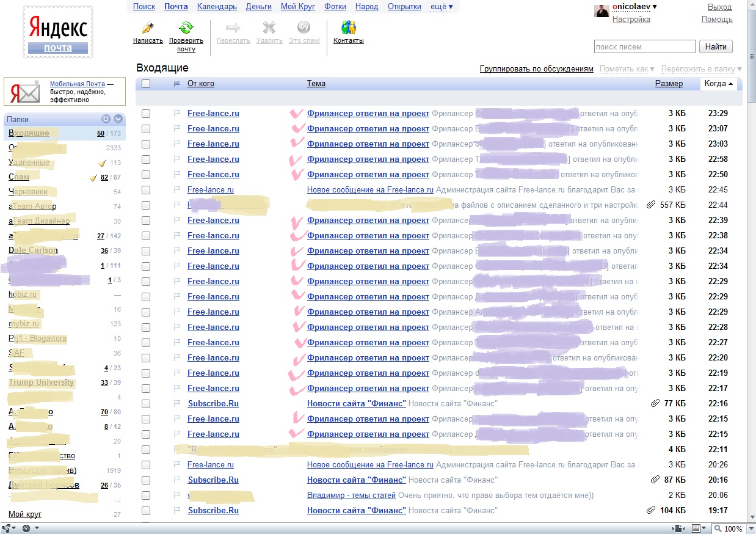This screenshot has width=756, height=534.
Task: Click the Yandex Почта logo
Action: tap(58, 32)
